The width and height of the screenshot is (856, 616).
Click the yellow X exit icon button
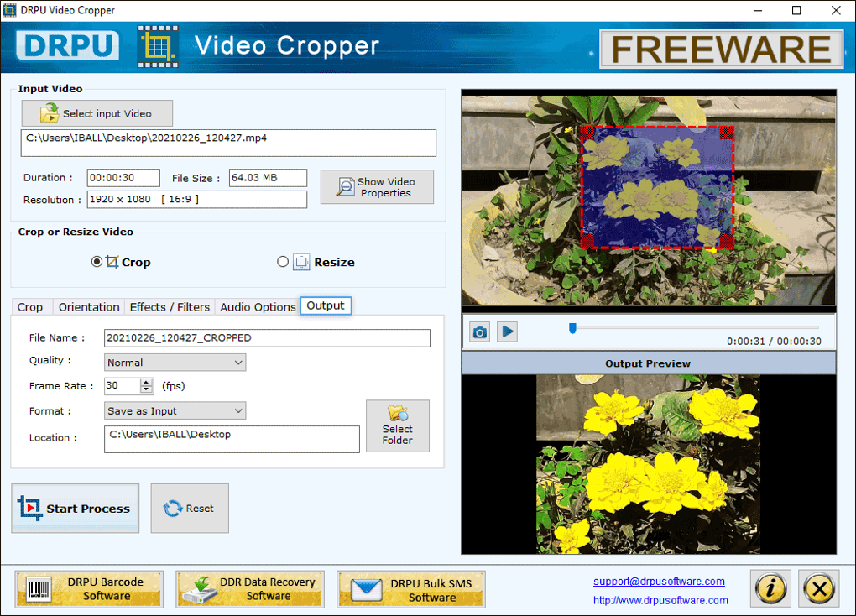coord(819,588)
